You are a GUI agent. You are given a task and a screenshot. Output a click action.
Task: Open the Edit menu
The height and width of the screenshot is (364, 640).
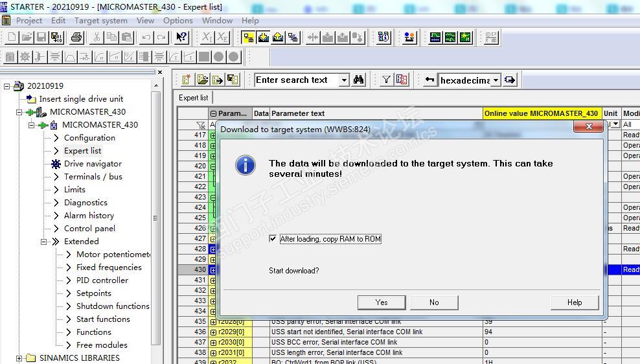coord(58,21)
